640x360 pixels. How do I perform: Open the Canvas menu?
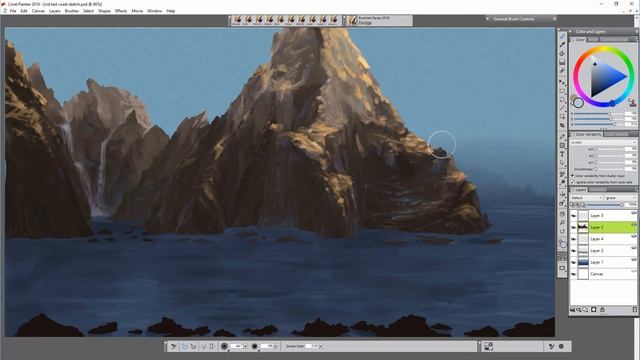(38, 11)
